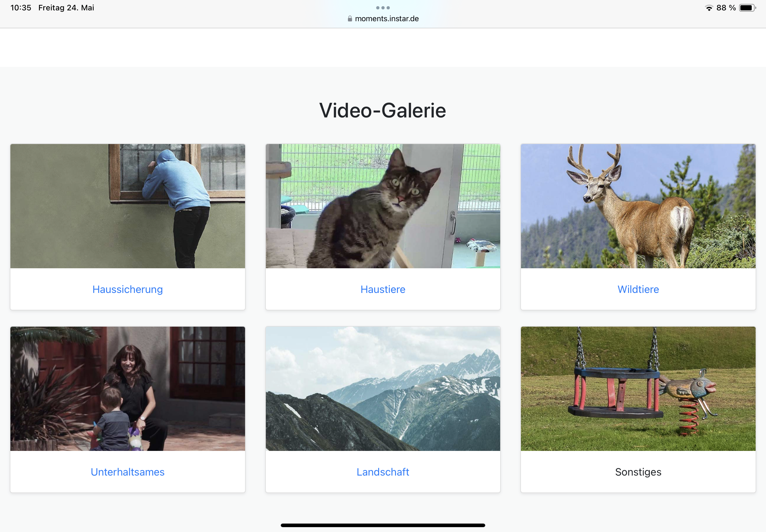Viewport: 766px width, 532px height.
Task: Tap the home indicator bar
Action: pyautogui.click(x=382, y=525)
